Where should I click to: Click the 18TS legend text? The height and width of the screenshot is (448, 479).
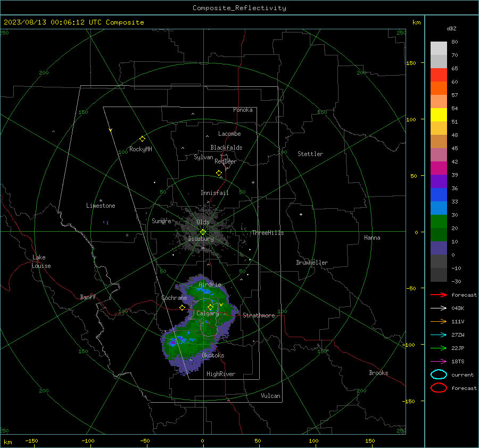click(458, 362)
